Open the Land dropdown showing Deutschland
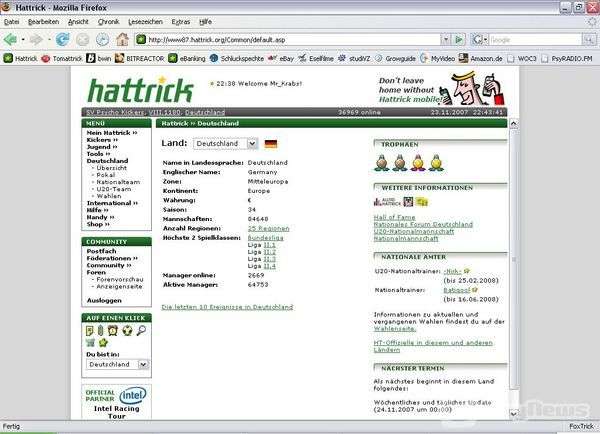This screenshot has height=434, width=600. 225,144
